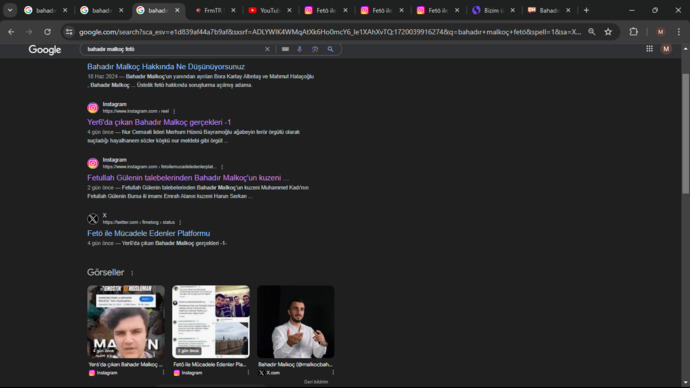This screenshot has width=690, height=388.
Task: Open more options for the X result
Action: point(180,222)
